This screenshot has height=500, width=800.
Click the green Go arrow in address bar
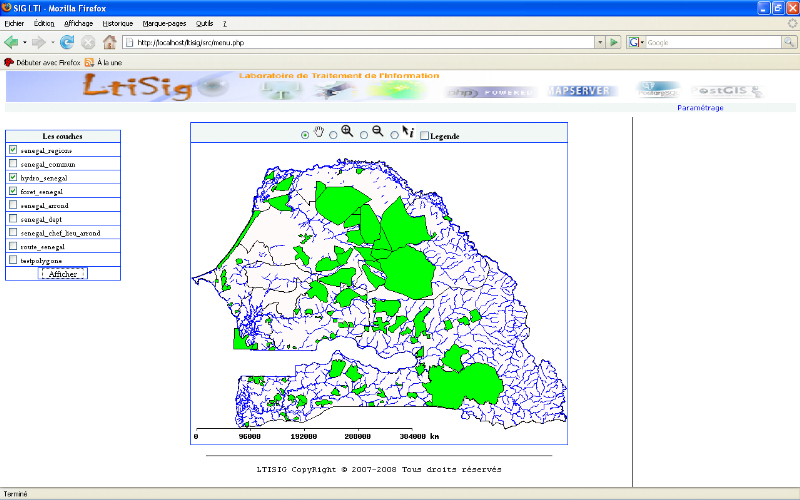[613, 42]
